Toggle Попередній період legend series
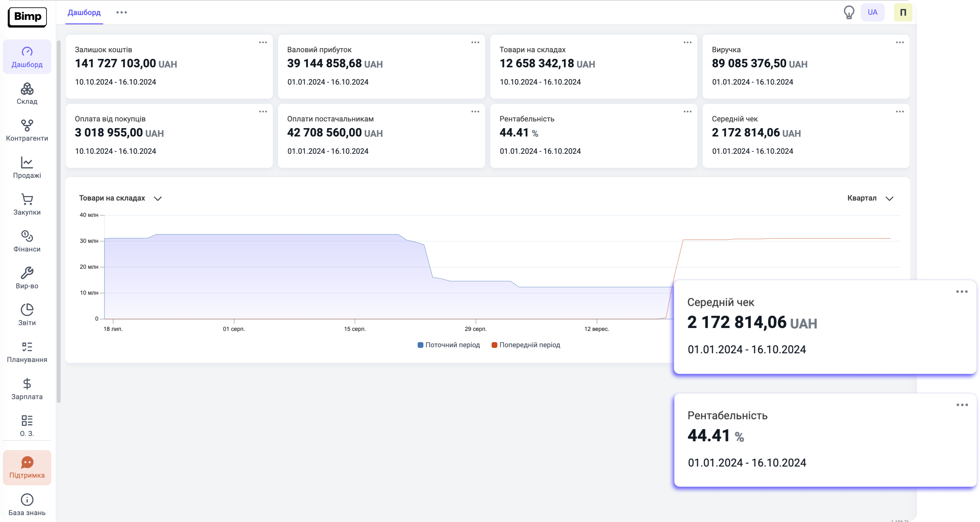 [x=526, y=345]
